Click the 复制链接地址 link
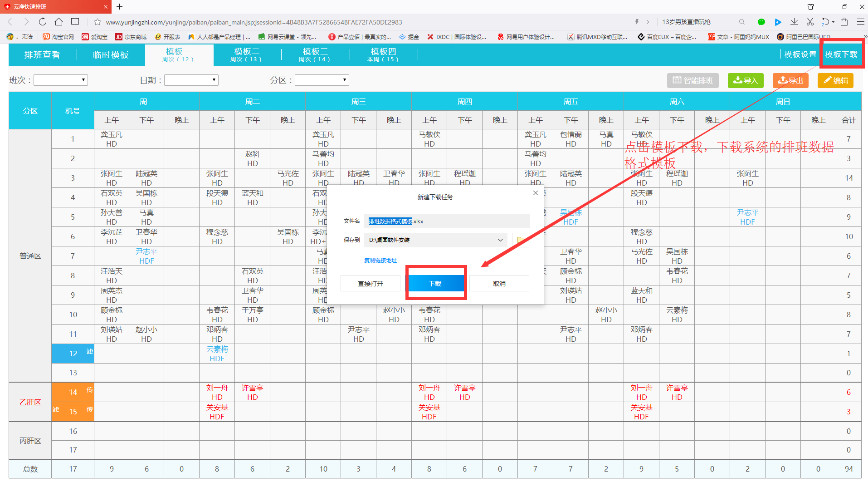 point(380,261)
